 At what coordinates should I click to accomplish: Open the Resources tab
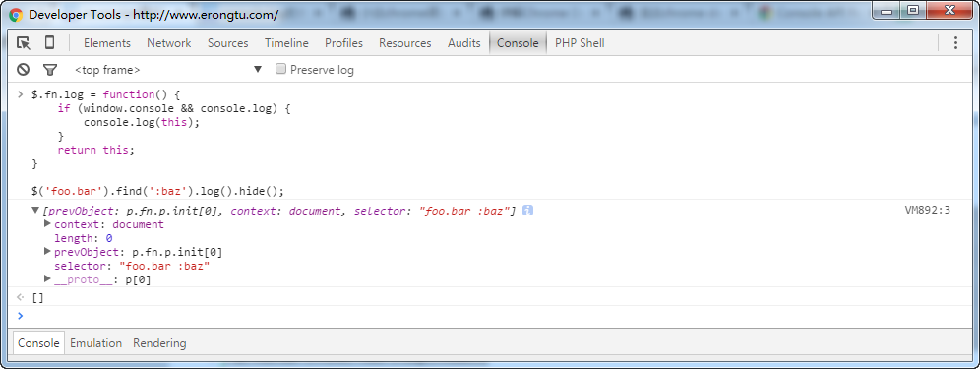405,43
